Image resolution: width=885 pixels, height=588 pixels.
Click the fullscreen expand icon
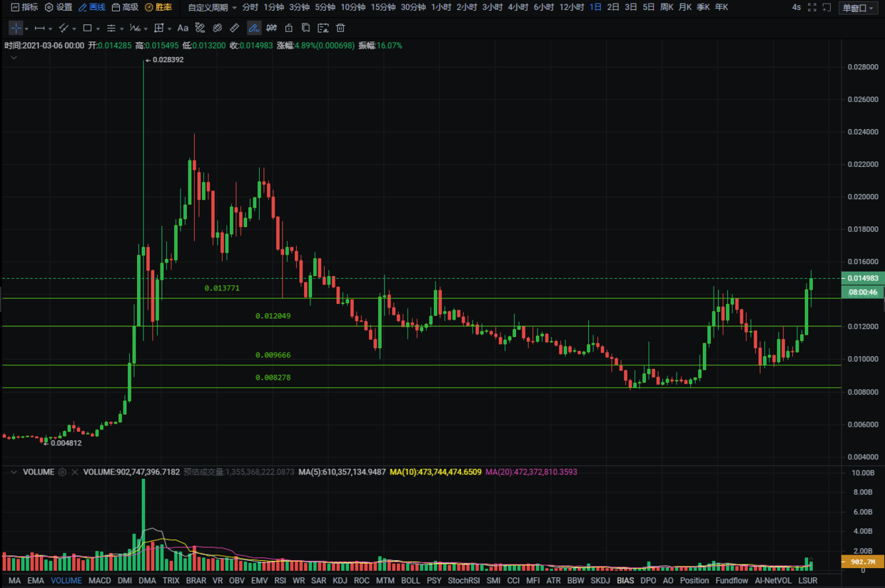(x=812, y=7)
